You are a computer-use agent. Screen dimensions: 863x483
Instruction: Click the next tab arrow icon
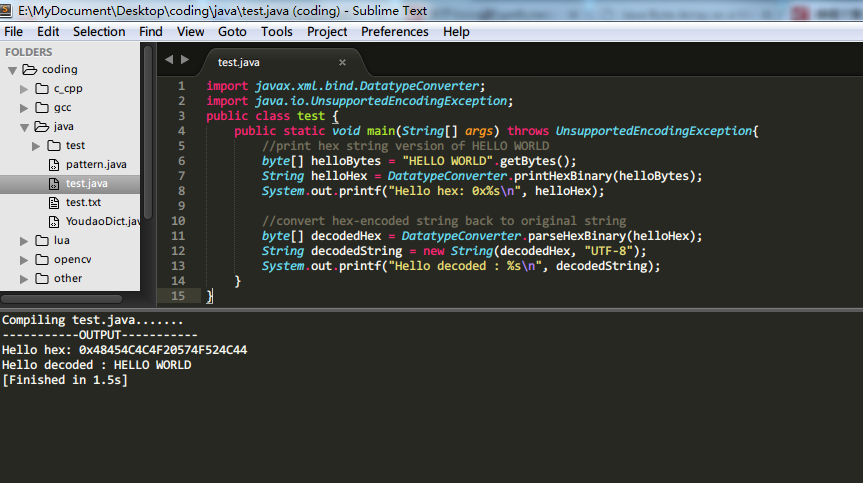[185, 61]
